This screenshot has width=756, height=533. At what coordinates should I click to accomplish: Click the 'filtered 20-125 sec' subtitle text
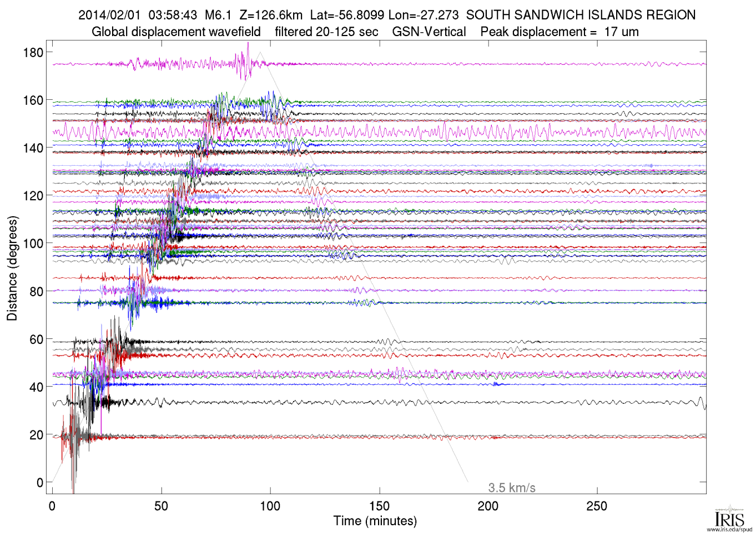(326, 32)
